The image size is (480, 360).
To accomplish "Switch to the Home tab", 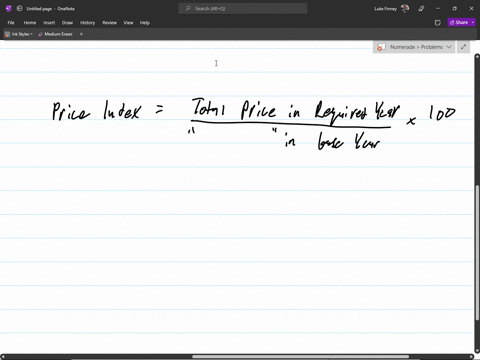I will pyautogui.click(x=30, y=23).
